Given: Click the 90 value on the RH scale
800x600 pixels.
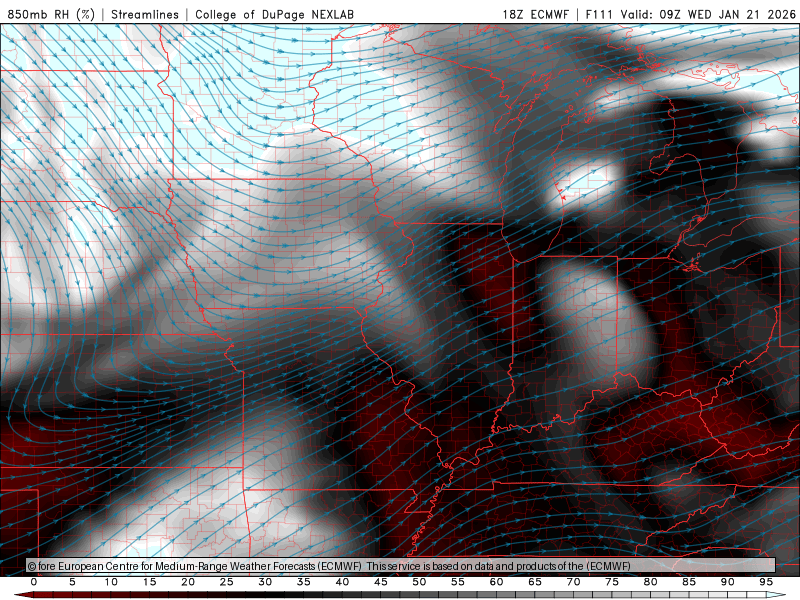Looking at the screenshot, I should pyautogui.click(x=727, y=582).
